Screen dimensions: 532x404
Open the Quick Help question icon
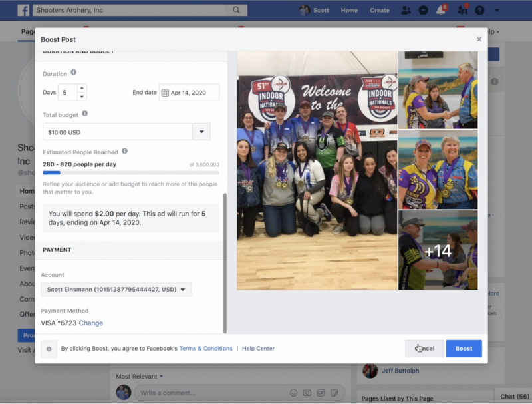(479, 10)
